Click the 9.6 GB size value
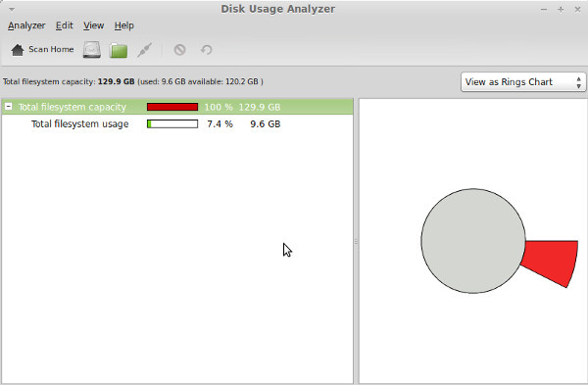The width and height of the screenshot is (588, 385). (x=266, y=123)
